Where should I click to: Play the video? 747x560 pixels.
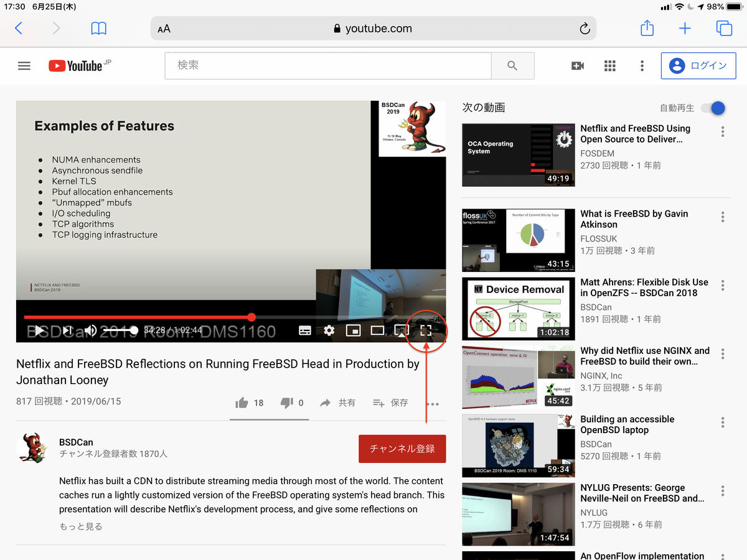(x=39, y=330)
